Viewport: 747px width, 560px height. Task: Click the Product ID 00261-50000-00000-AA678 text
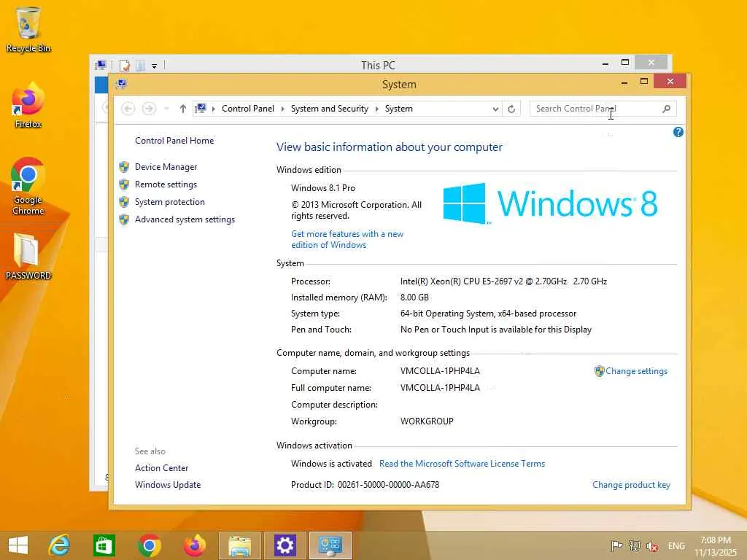[365, 485]
